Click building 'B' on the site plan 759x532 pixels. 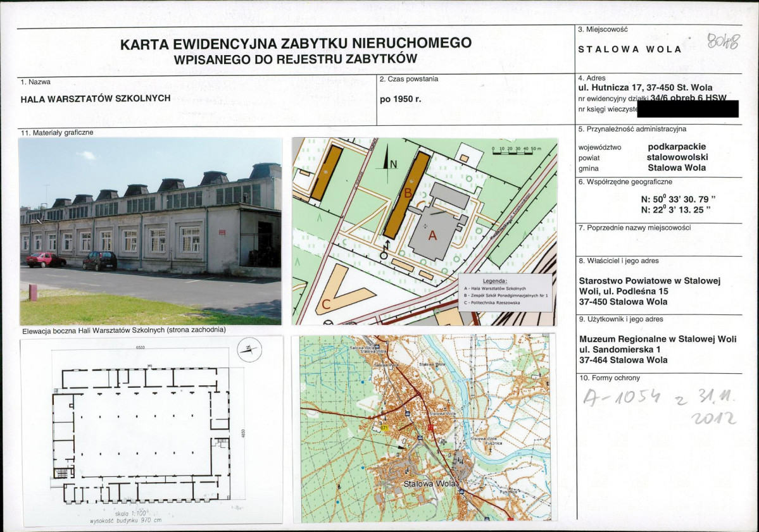coord(407,194)
